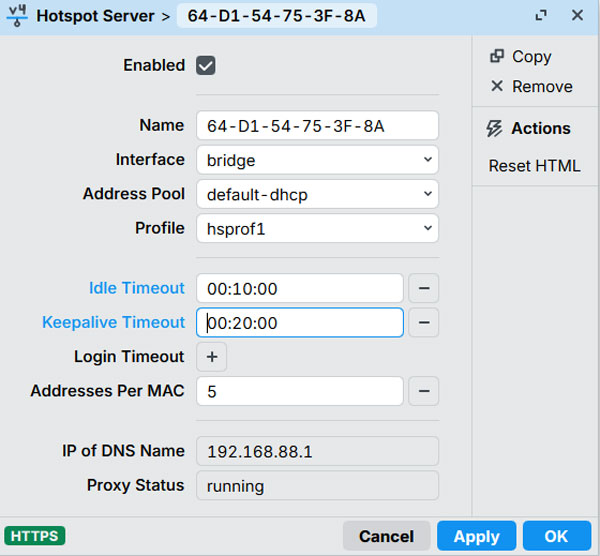Select Reset HTML action
Image resolution: width=600 pixels, height=556 pixels.
534,166
